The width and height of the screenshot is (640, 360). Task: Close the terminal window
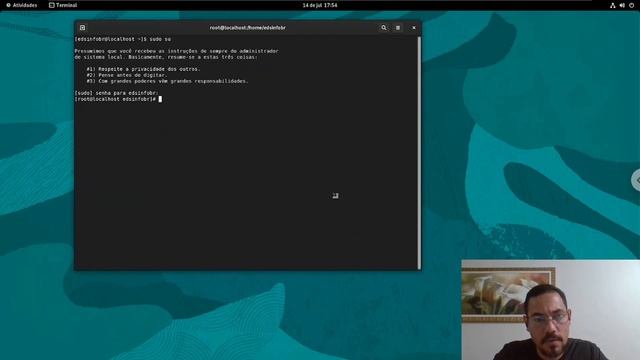point(414,28)
